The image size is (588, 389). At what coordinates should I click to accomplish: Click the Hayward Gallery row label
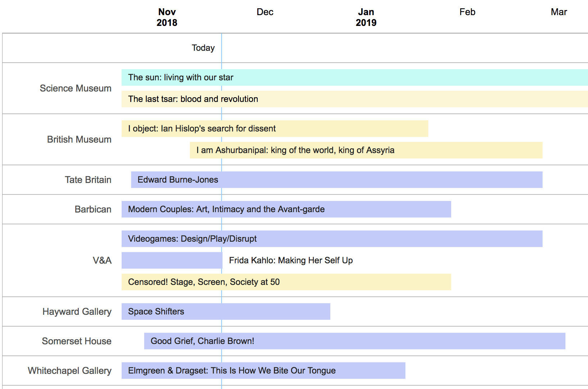pyautogui.click(x=77, y=312)
